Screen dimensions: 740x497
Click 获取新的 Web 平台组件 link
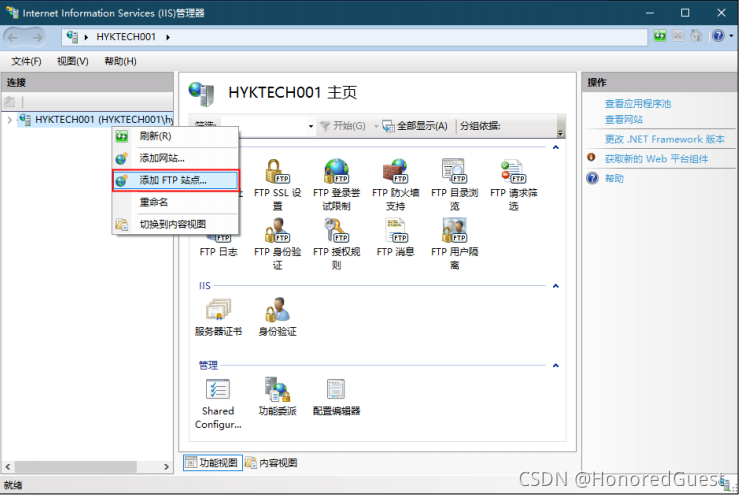click(x=656, y=159)
